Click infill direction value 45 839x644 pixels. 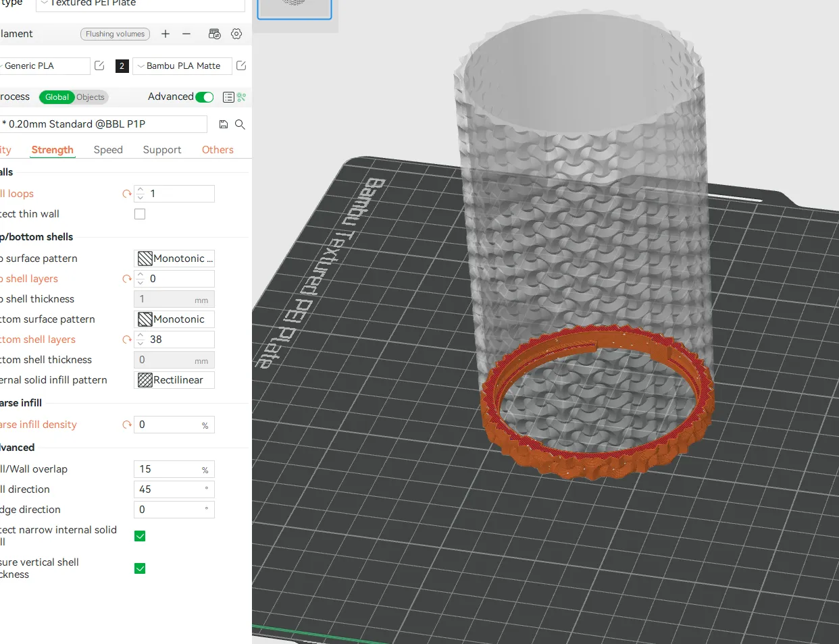[174, 489]
